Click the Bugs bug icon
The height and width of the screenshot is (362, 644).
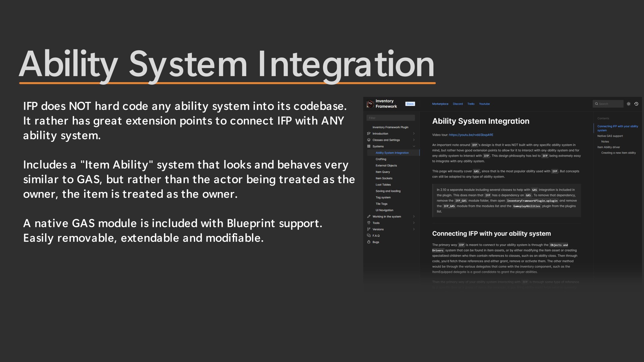tap(369, 242)
